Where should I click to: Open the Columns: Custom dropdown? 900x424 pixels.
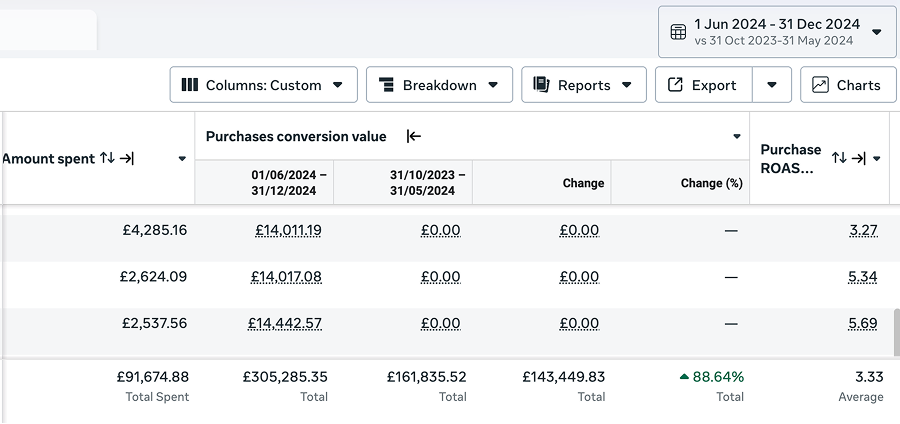click(x=264, y=85)
